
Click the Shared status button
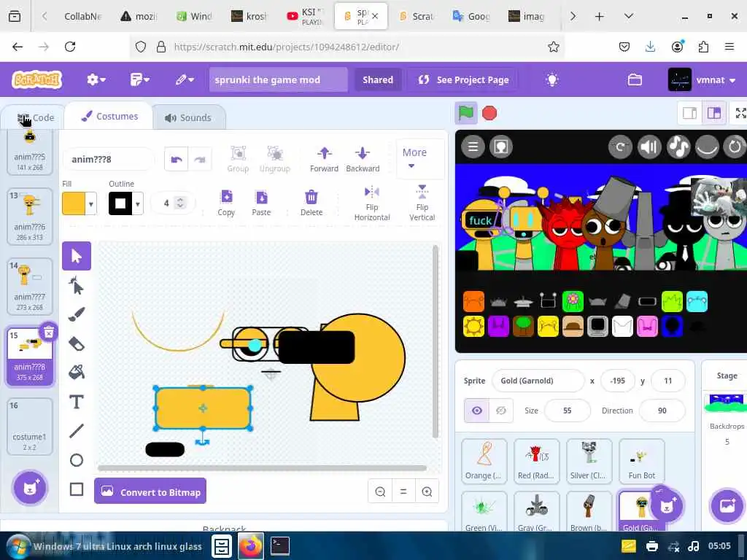coord(378,80)
